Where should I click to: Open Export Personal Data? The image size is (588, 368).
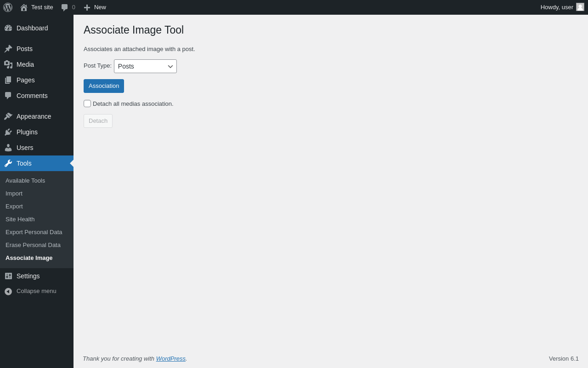(37, 232)
